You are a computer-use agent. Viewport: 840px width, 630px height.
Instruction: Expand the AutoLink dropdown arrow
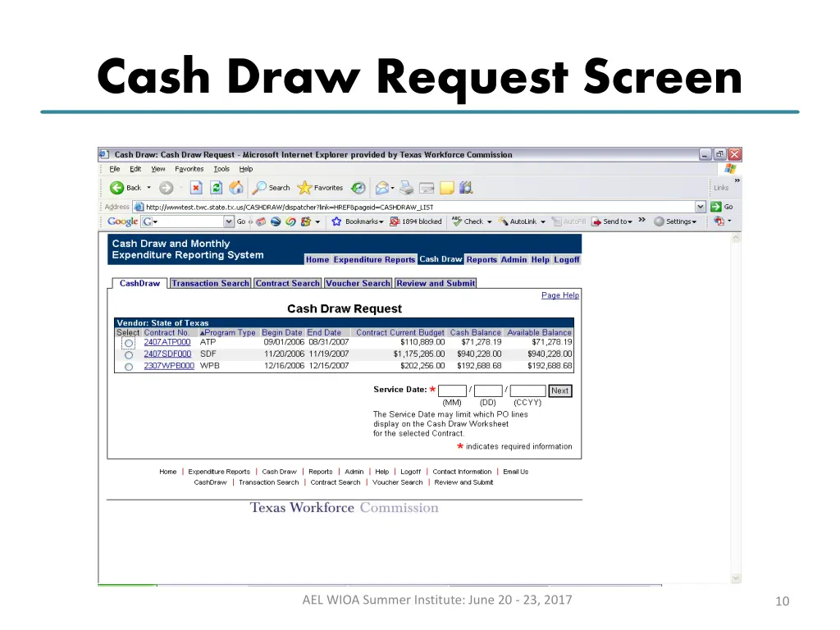(543, 221)
